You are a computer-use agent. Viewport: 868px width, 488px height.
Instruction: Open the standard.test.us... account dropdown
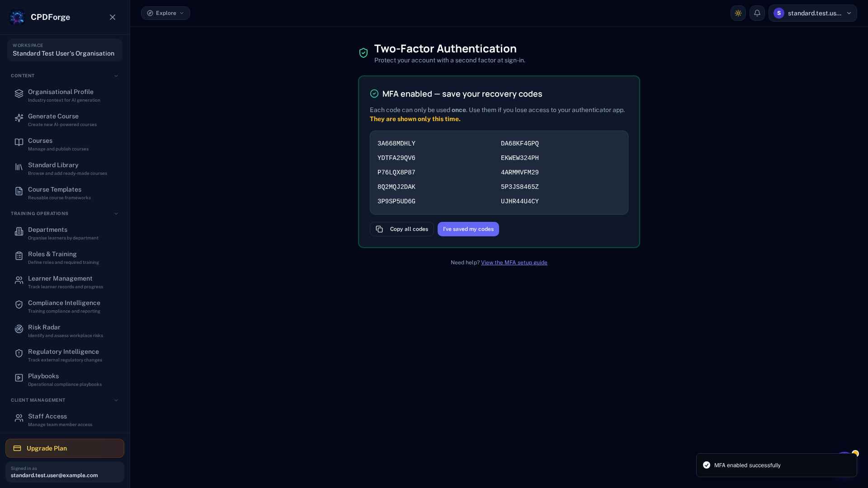[x=813, y=13]
